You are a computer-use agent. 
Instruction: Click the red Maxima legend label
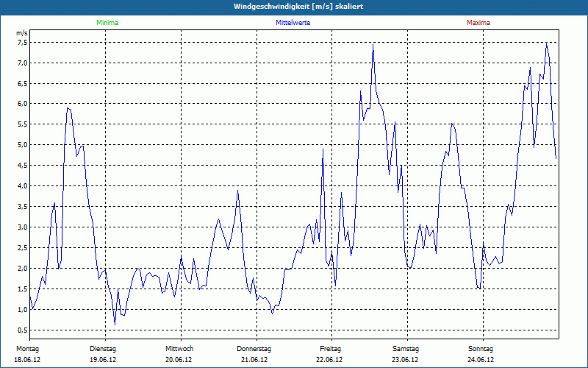click(478, 23)
